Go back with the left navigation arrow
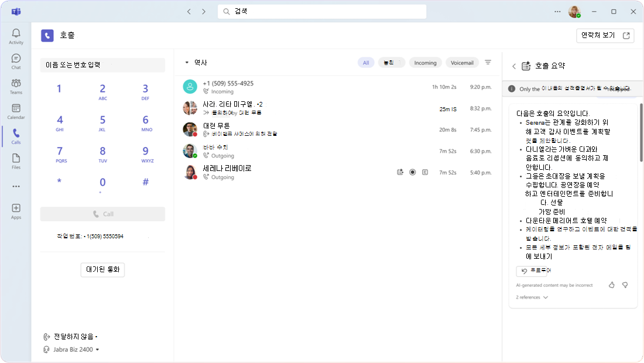644x363 pixels. (x=189, y=12)
